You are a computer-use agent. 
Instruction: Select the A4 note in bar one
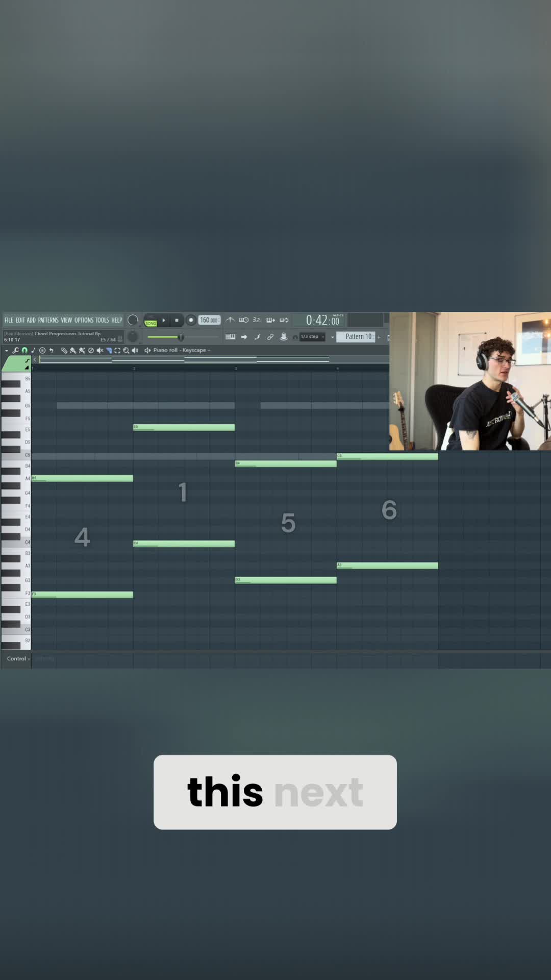(x=82, y=478)
